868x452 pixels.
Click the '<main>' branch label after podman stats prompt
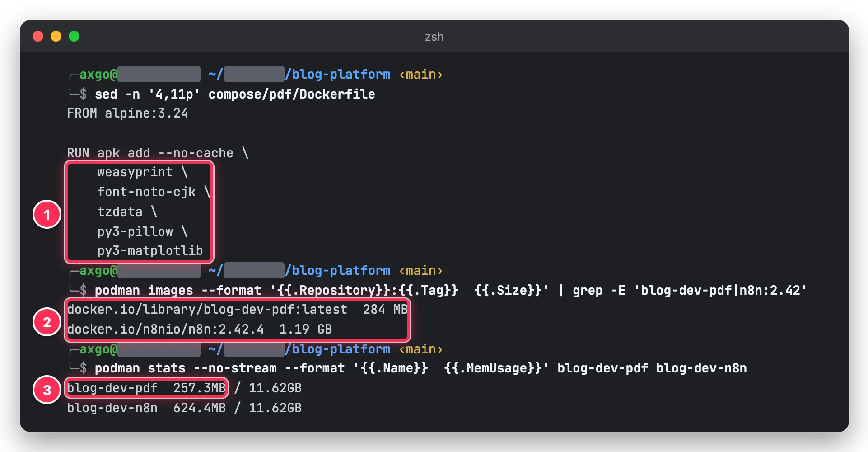421,349
